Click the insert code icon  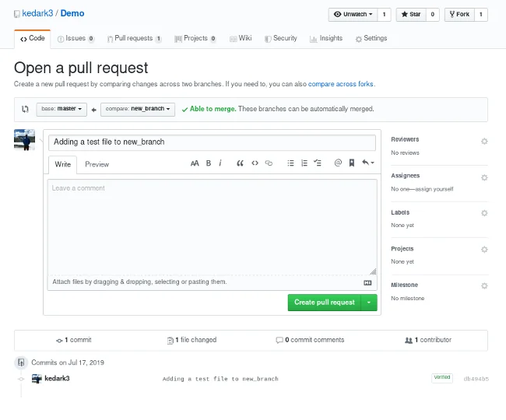click(x=255, y=163)
